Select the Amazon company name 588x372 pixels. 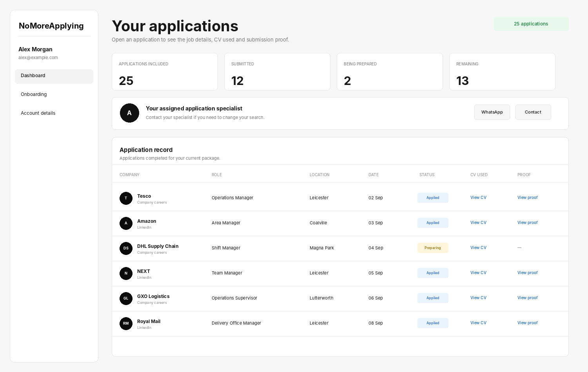tap(147, 221)
